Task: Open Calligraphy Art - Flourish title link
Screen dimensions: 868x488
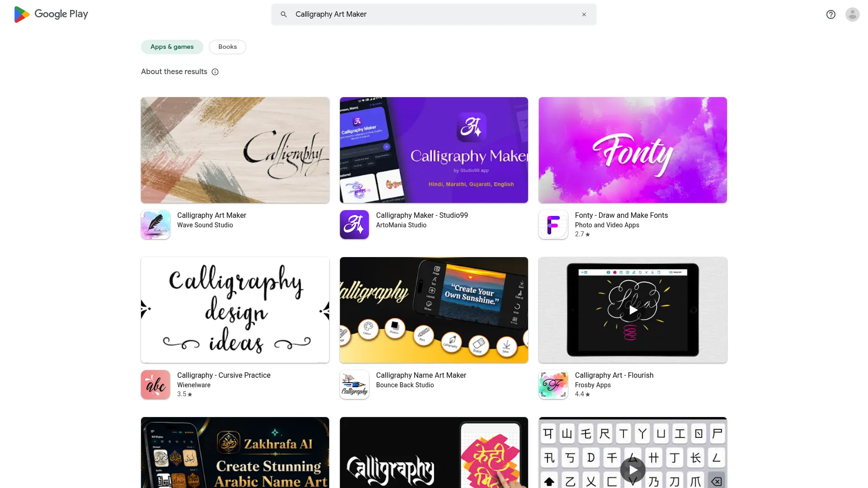Action: click(614, 375)
